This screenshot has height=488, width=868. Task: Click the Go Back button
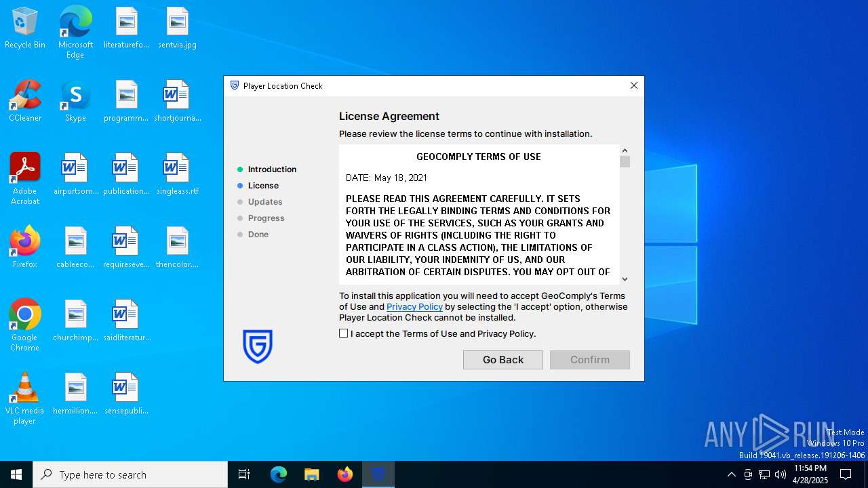(x=503, y=360)
